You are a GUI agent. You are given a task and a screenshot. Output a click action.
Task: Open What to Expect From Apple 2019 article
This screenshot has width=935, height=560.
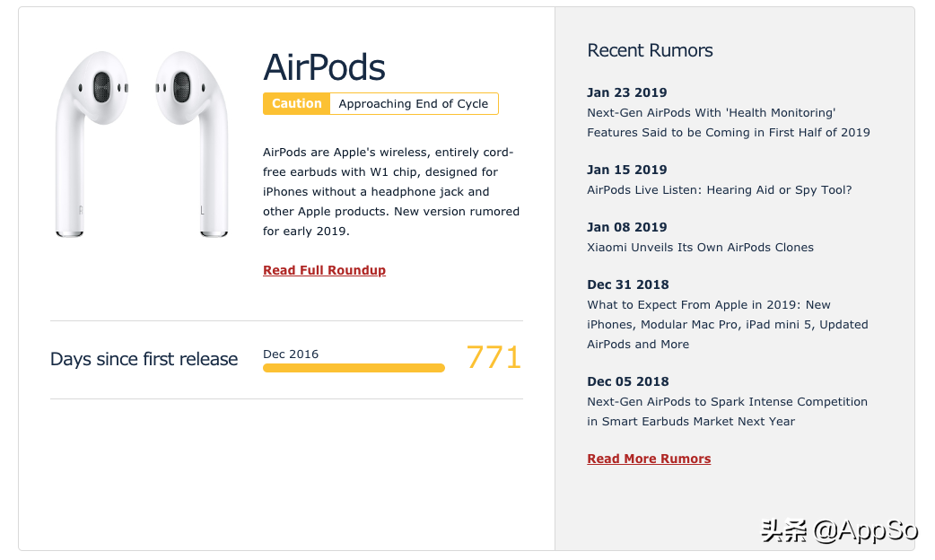coord(727,325)
